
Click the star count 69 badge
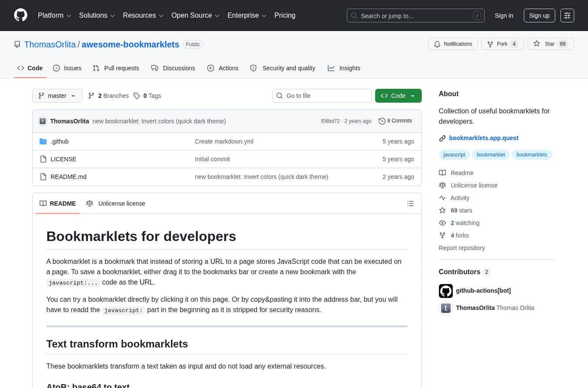click(563, 44)
